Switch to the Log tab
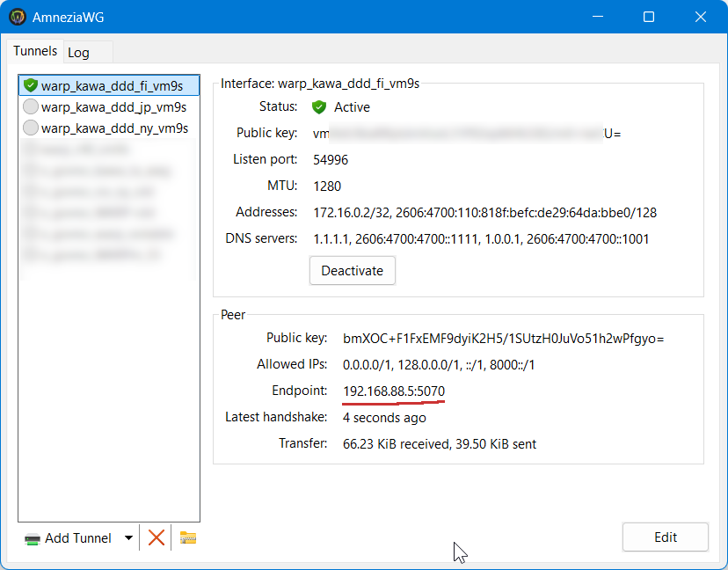The width and height of the screenshot is (728, 570). 79,53
